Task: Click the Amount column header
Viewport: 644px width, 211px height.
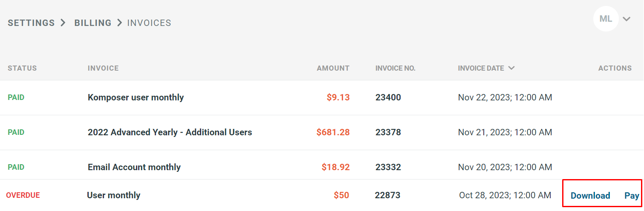Action: 333,68
